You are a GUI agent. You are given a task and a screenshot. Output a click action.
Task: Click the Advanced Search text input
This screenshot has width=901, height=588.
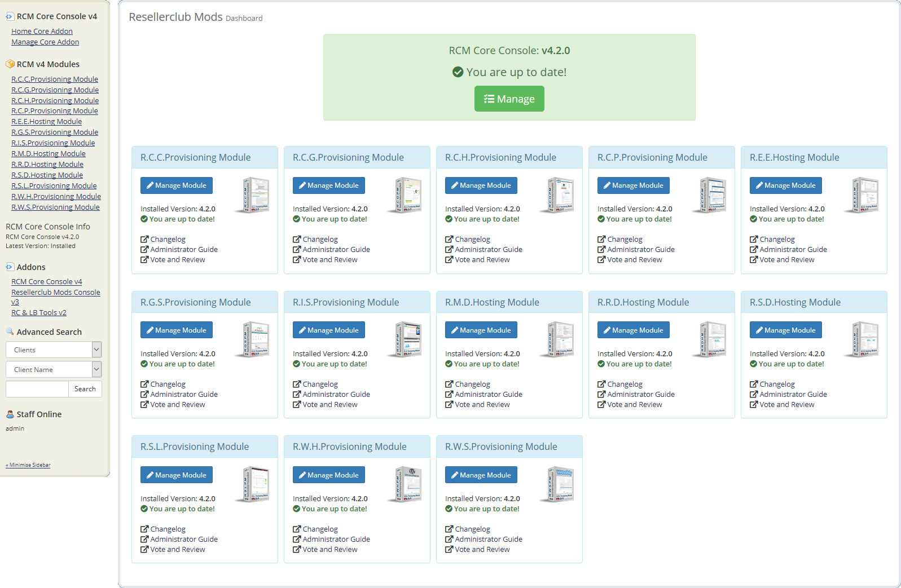37,389
